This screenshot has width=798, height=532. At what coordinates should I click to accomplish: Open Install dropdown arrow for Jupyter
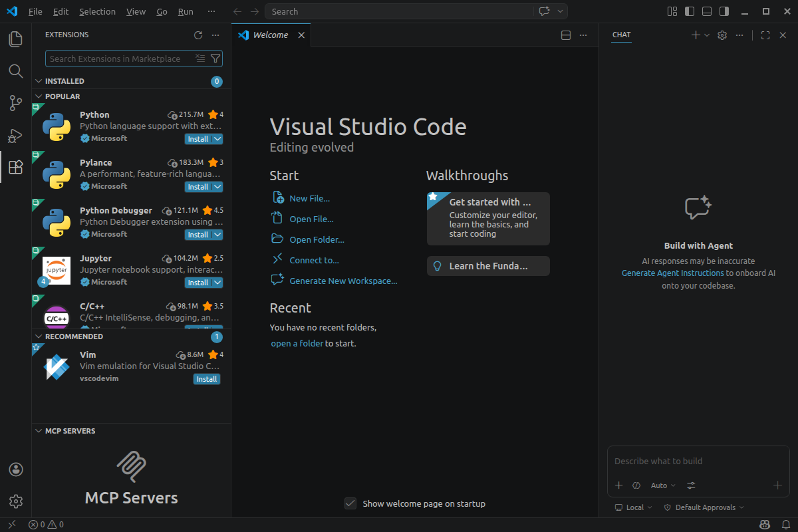pos(217,283)
